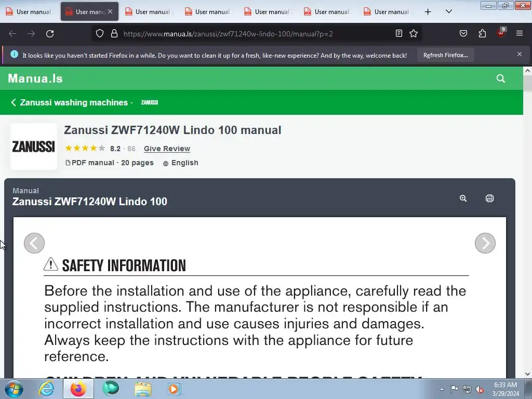Screen dimensions: 532x399
Task: List all tabs dropdown arrow
Action: point(448,11)
